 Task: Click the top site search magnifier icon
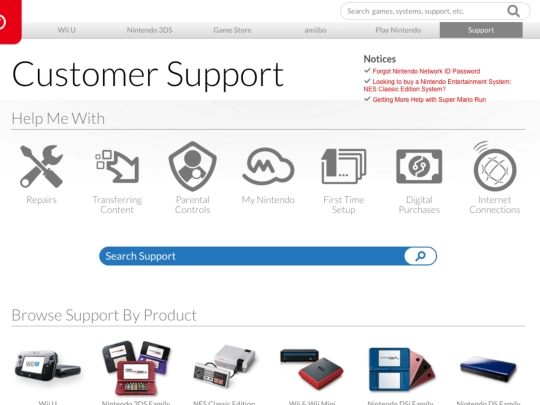[x=513, y=11]
